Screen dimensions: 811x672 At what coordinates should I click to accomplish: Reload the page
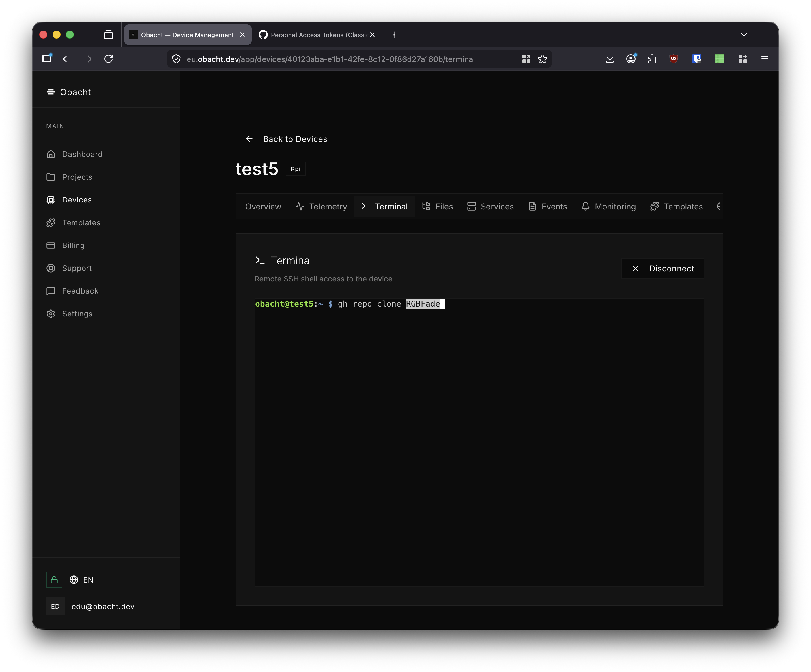(x=109, y=59)
